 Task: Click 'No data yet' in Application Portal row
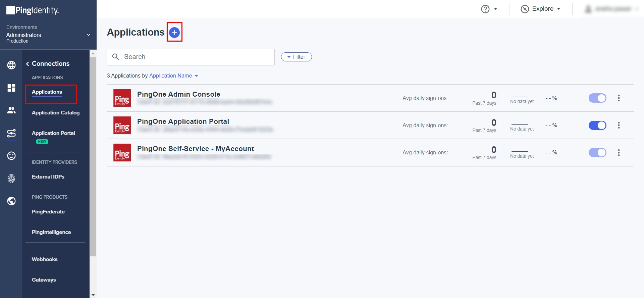click(x=522, y=129)
